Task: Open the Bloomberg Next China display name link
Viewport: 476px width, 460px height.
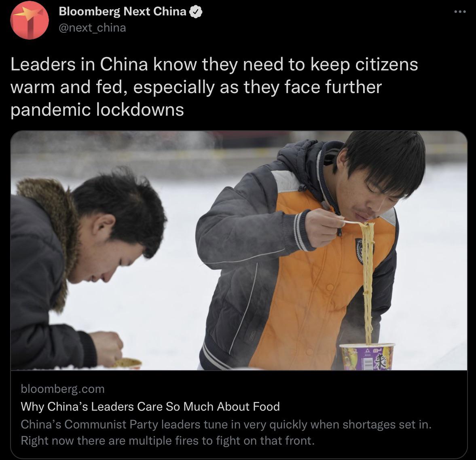Action: pos(123,12)
